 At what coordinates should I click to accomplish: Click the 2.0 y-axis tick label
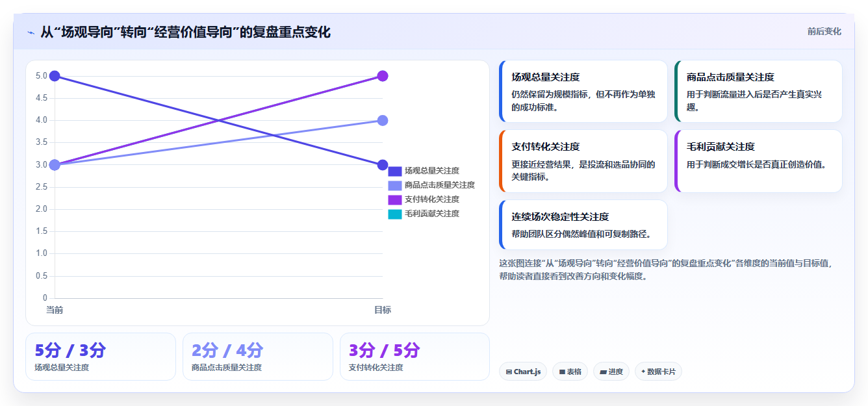pyautogui.click(x=41, y=209)
